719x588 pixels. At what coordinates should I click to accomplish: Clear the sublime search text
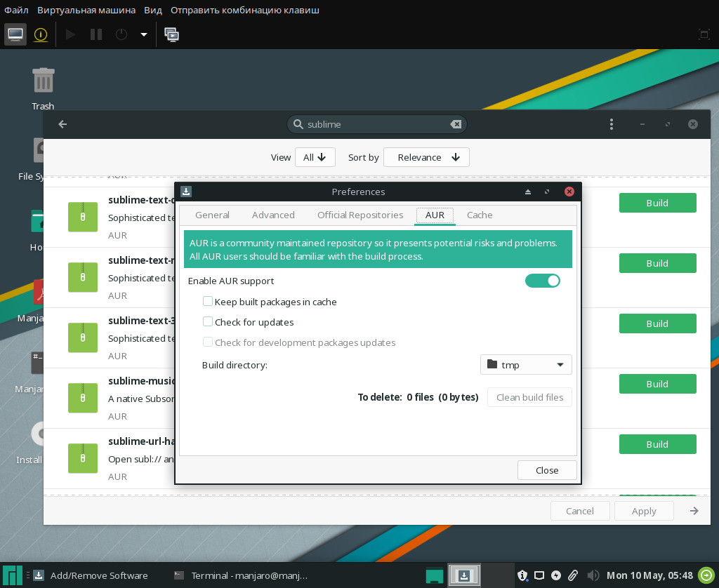pos(456,124)
